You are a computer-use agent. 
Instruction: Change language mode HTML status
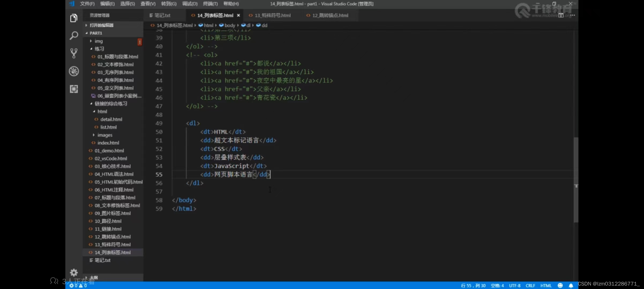click(x=546, y=286)
